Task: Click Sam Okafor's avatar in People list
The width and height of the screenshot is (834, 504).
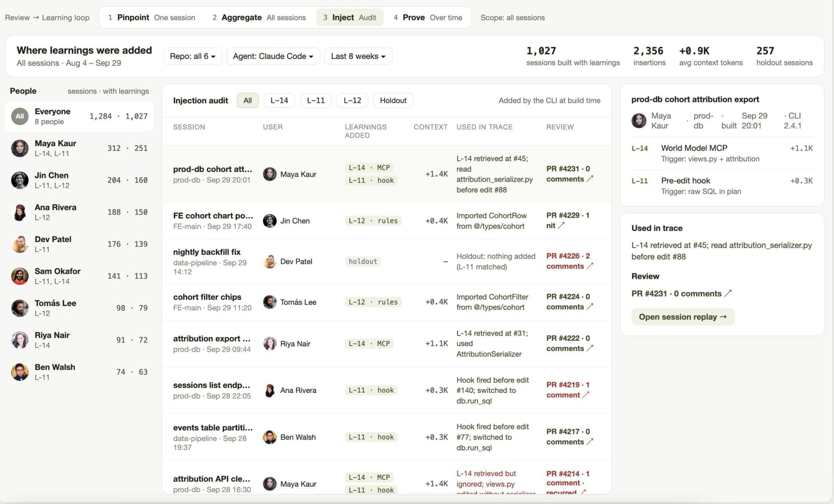Action: [x=20, y=276]
